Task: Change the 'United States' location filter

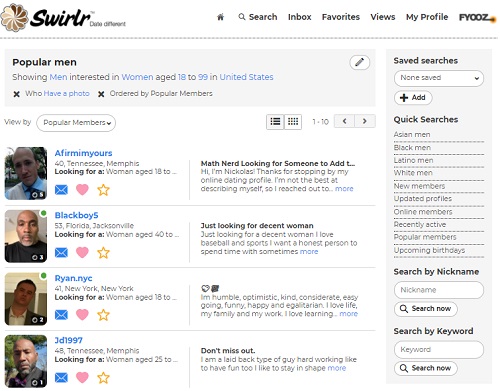Action: (246, 77)
